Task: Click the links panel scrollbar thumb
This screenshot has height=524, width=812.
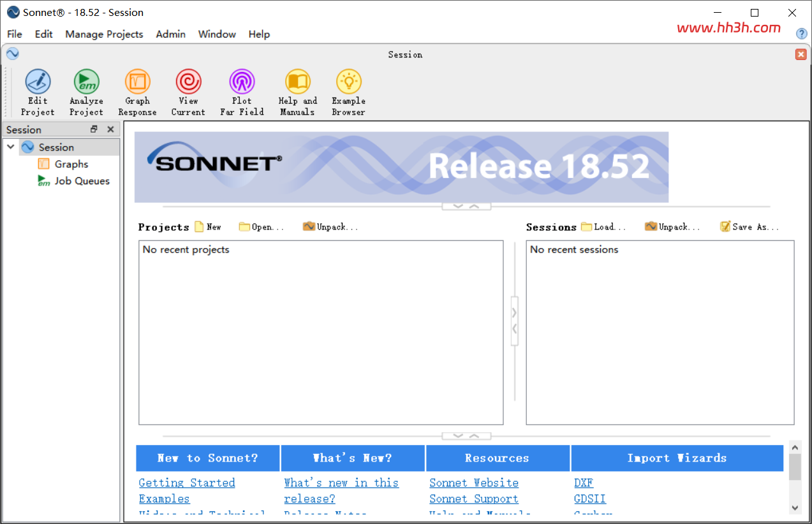Action: click(795, 467)
